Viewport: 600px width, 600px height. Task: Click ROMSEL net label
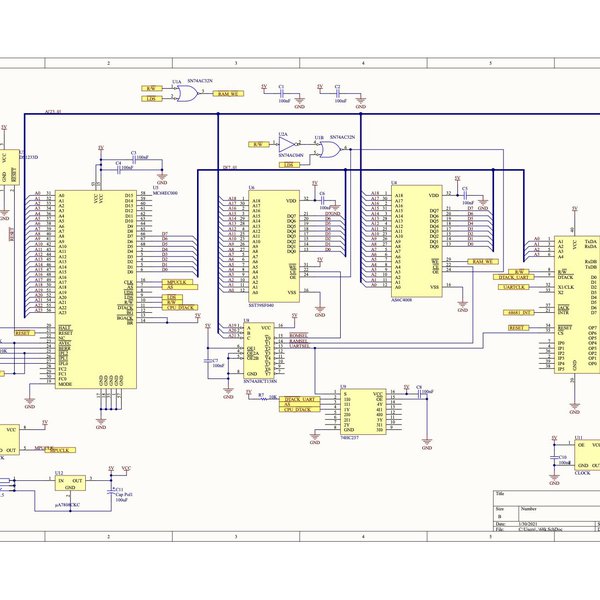coord(298,336)
